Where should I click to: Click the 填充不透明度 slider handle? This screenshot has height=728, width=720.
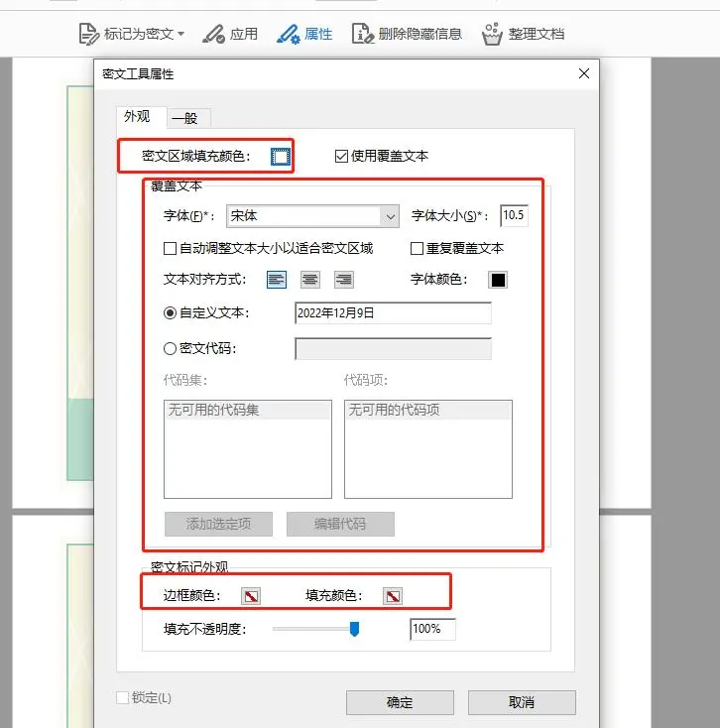[x=354, y=629]
